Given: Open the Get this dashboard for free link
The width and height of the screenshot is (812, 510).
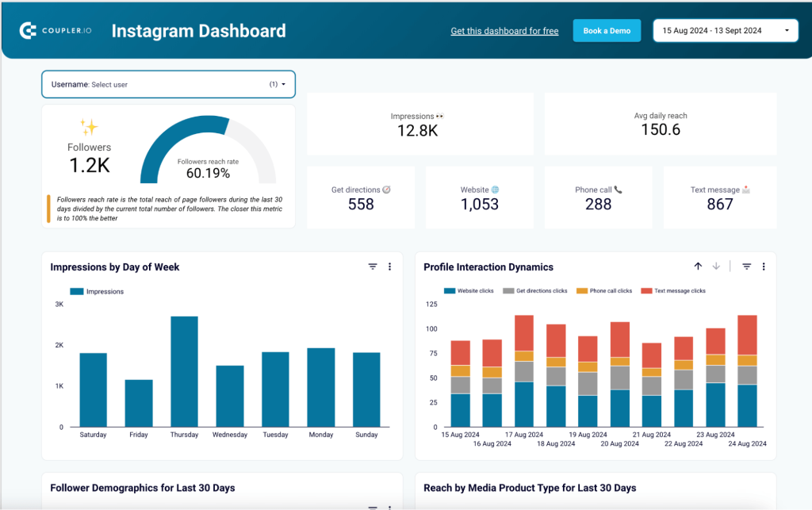Looking at the screenshot, I should click(504, 30).
